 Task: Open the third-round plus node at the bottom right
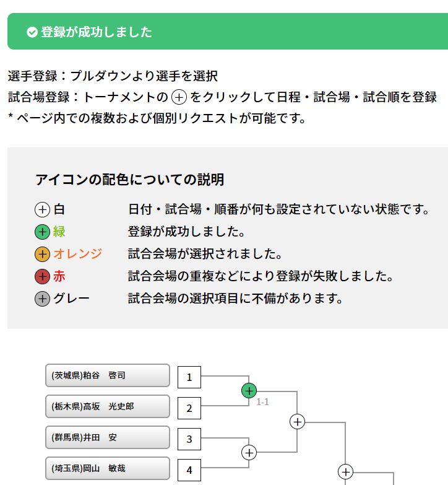(x=346, y=472)
